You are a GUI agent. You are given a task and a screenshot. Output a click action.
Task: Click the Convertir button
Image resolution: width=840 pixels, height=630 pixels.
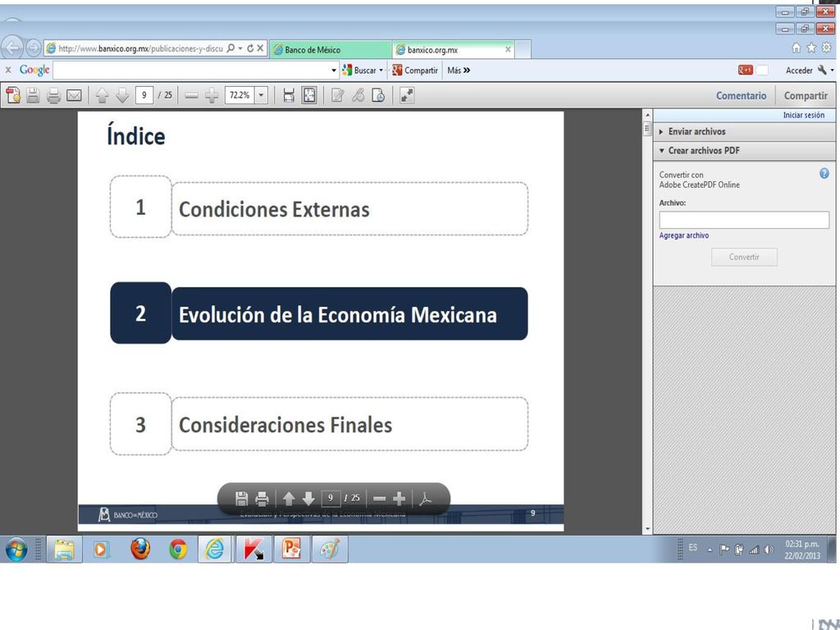(x=744, y=257)
